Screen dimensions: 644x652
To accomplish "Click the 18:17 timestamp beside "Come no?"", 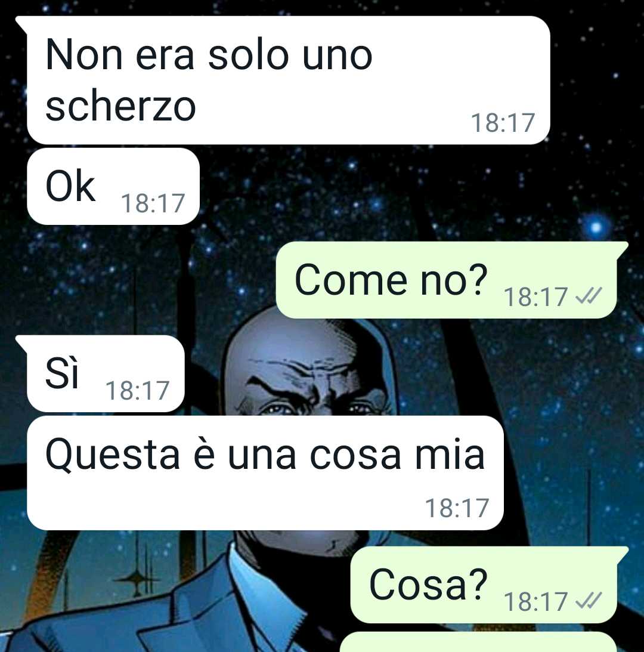I will pos(535,297).
